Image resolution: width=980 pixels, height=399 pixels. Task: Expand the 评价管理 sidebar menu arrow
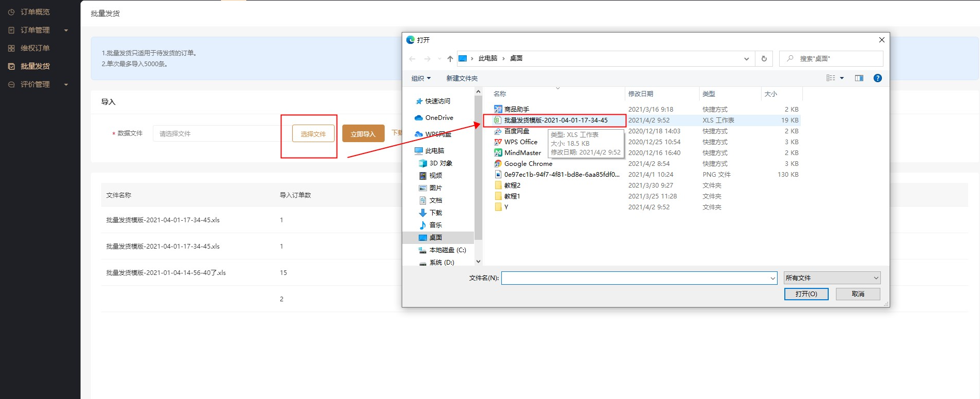(66, 85)
